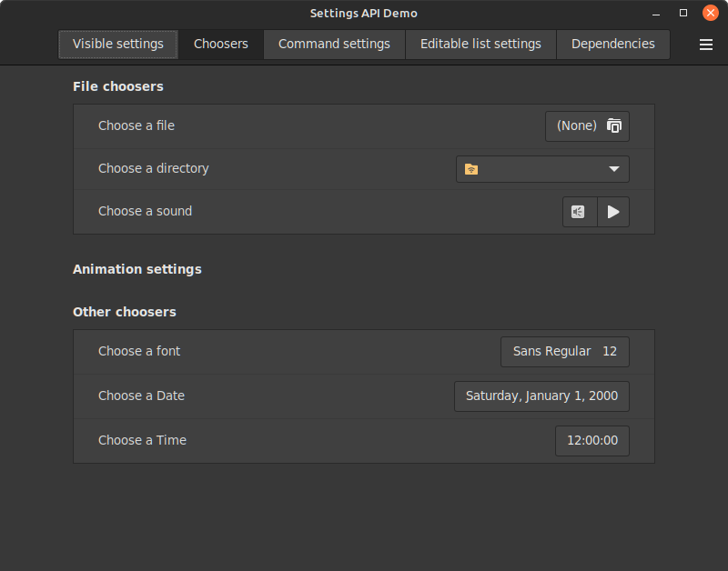Open the file browser icon next to (None)

[615, 125]
